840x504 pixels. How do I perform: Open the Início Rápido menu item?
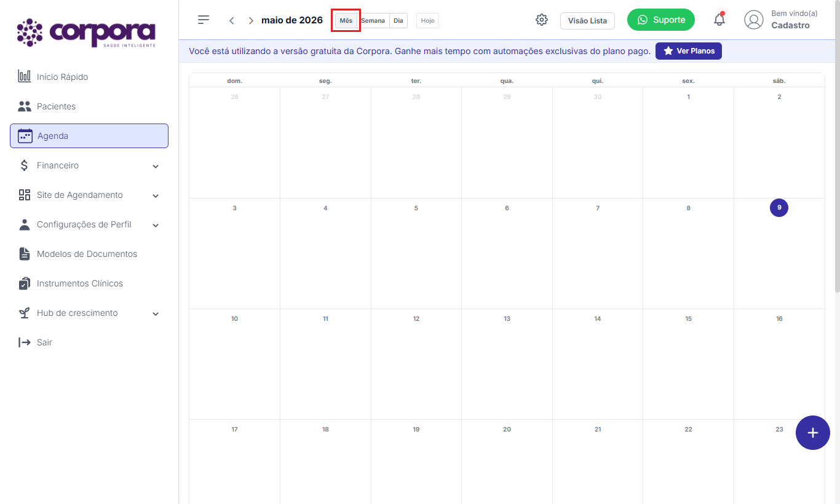tap(89, 77)
